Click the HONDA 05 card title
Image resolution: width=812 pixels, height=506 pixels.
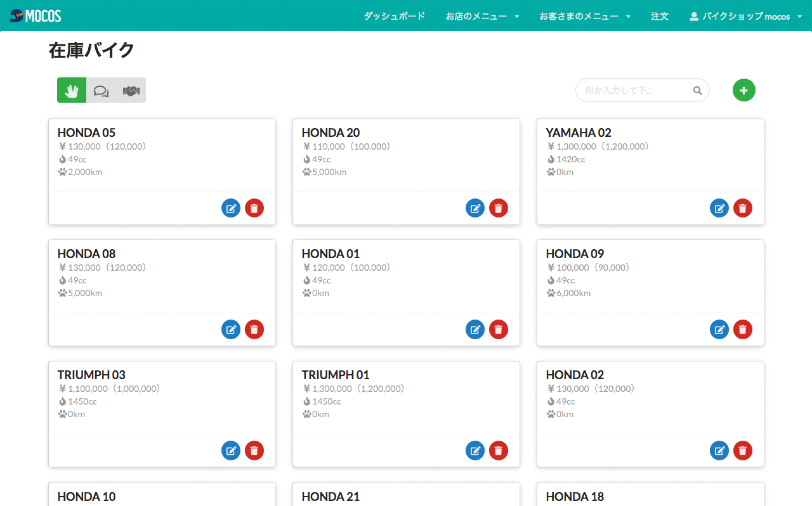tap(86, 133)
